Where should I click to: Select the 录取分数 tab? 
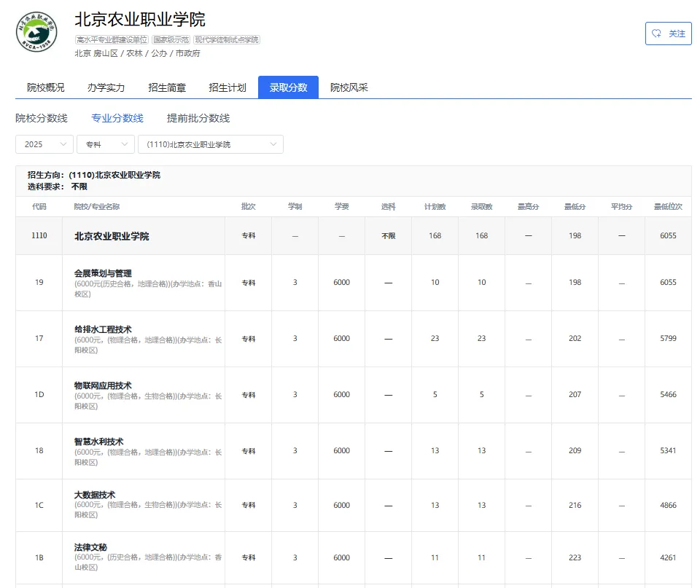click(289, 87)
